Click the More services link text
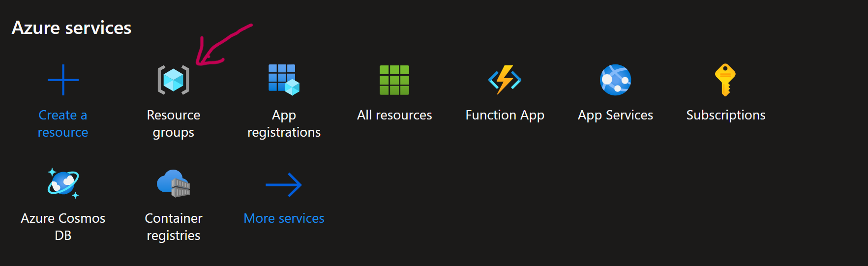 pyautogui.click(x=284, y=218)
